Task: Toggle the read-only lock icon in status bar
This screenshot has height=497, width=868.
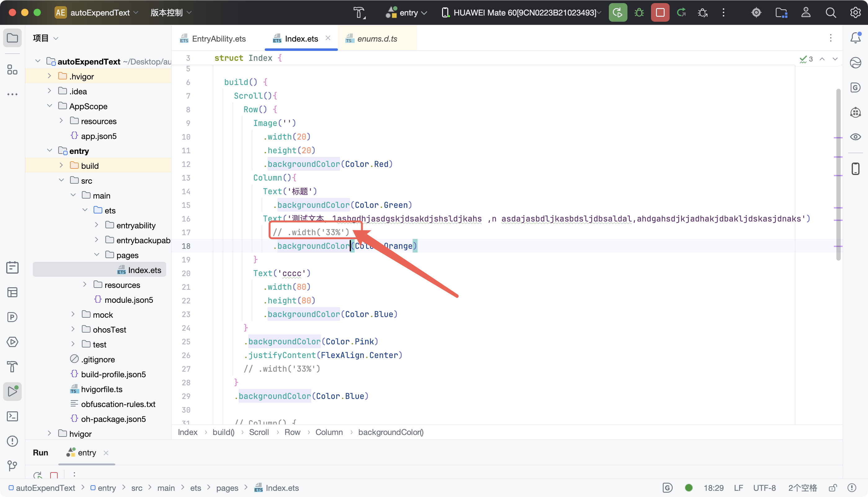Action: point(833,488)
